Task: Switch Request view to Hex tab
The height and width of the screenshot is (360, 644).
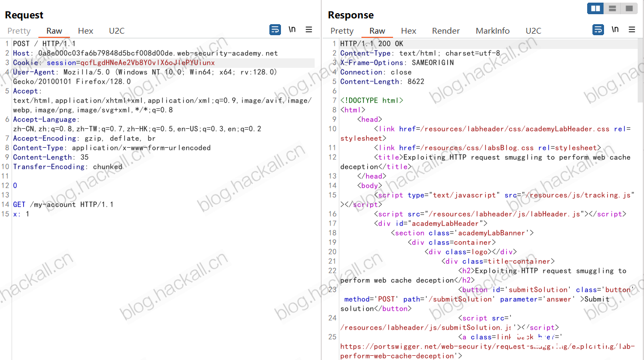Action: pos(86,31)
